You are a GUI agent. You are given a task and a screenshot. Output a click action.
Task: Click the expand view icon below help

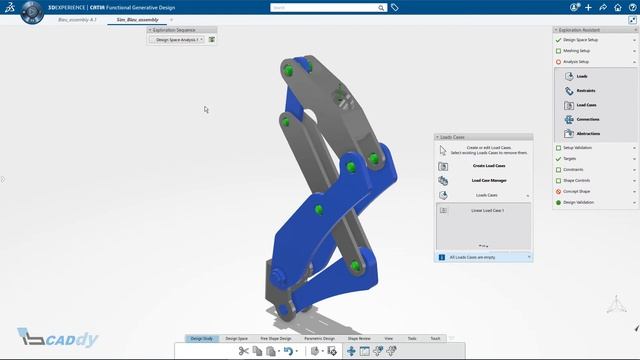[632, 20]
